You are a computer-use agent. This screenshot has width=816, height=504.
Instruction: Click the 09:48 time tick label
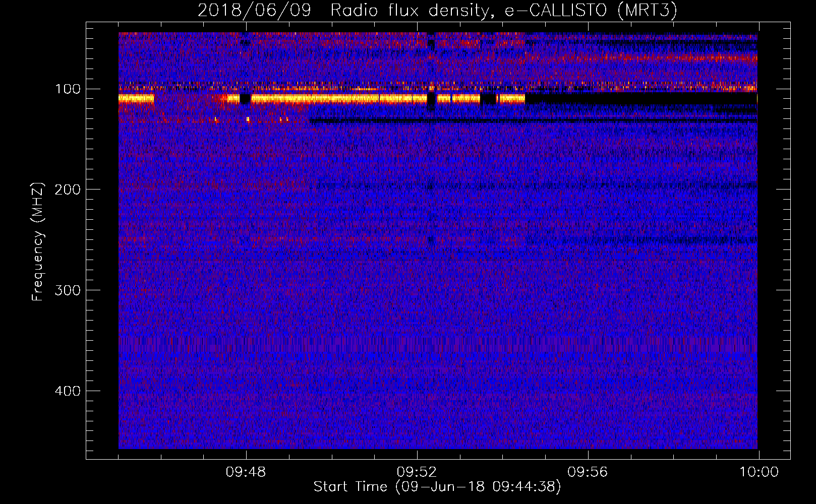(x=246, y=472)
